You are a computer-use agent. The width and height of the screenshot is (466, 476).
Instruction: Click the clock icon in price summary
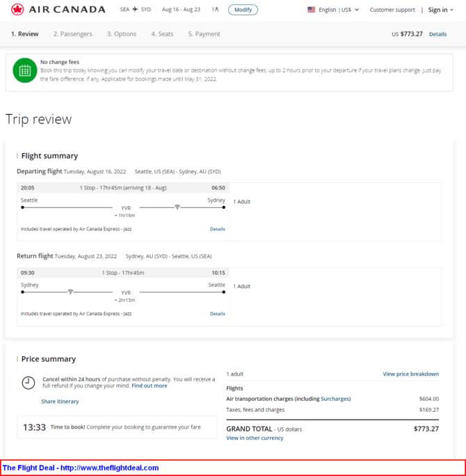[x=29, y=383]
